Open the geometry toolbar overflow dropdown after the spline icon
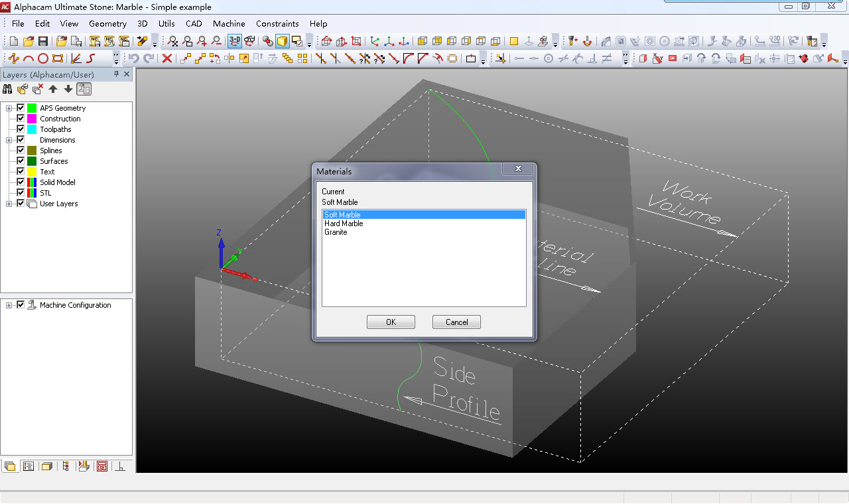This screenshot has width=849, height=504. point(116,59)
